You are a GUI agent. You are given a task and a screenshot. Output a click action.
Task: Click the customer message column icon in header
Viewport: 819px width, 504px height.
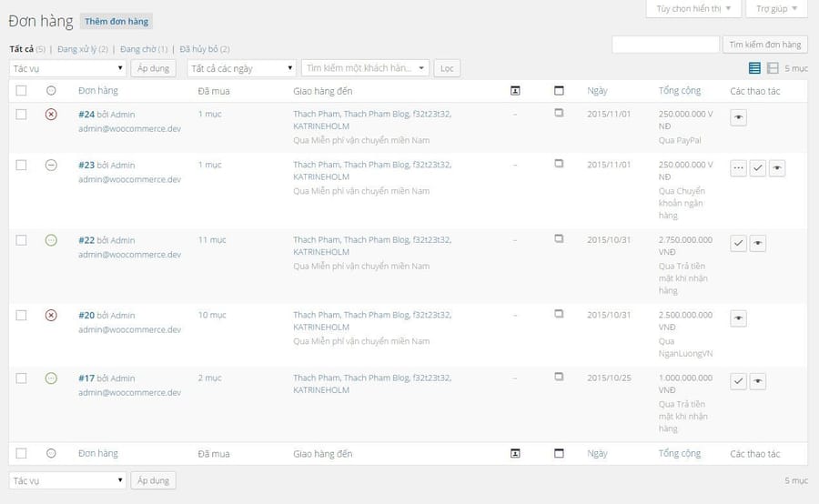[515, 91]
